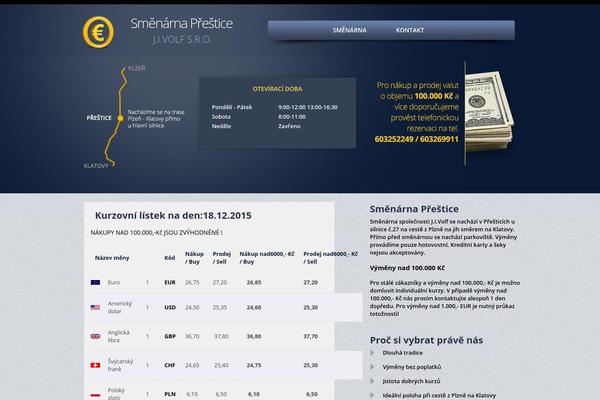Click the United States flag icon
The width and height of the screenshot is (600, 400).
95,307
